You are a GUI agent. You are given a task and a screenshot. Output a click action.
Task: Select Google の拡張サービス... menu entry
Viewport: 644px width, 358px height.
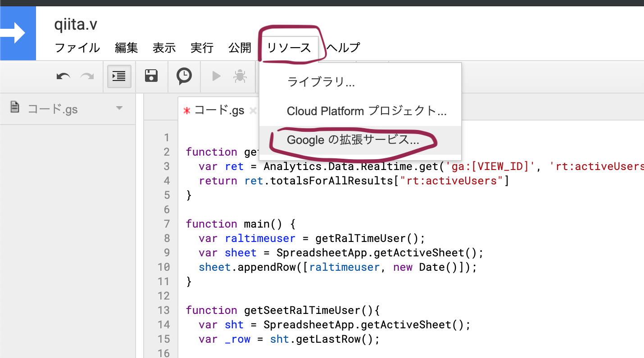(x=353, y=140)
